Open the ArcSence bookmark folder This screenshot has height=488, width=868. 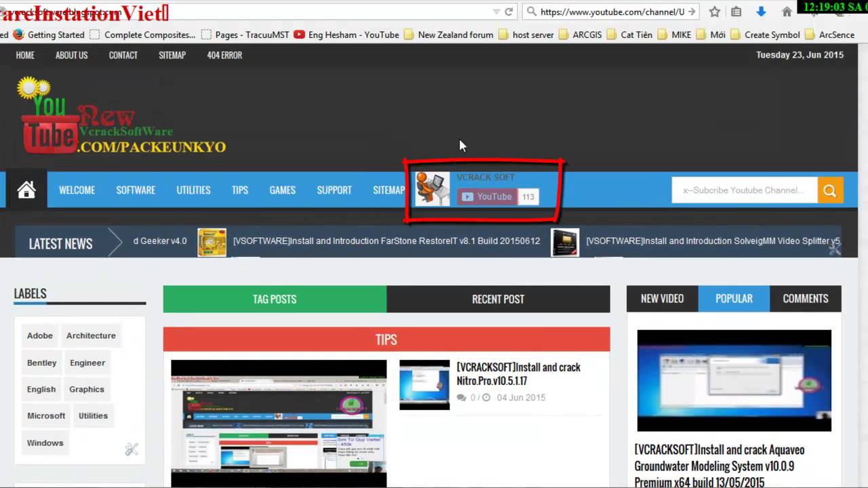coord(830,35)
